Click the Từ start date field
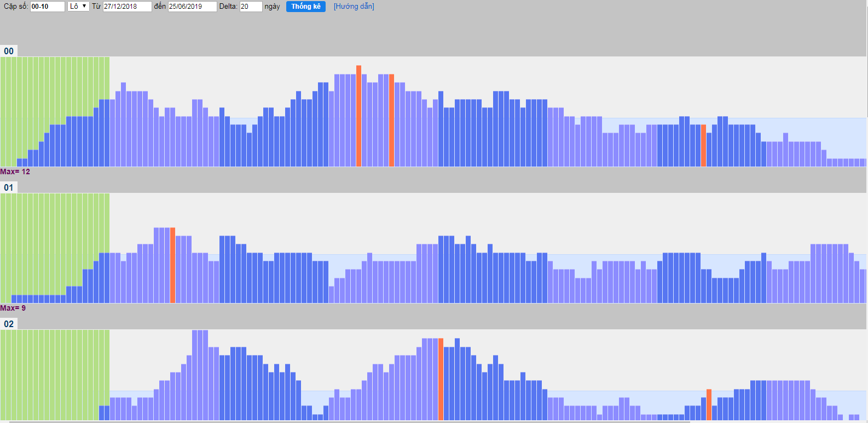This screenshot has height=423, width=868. tap(127, 7)
